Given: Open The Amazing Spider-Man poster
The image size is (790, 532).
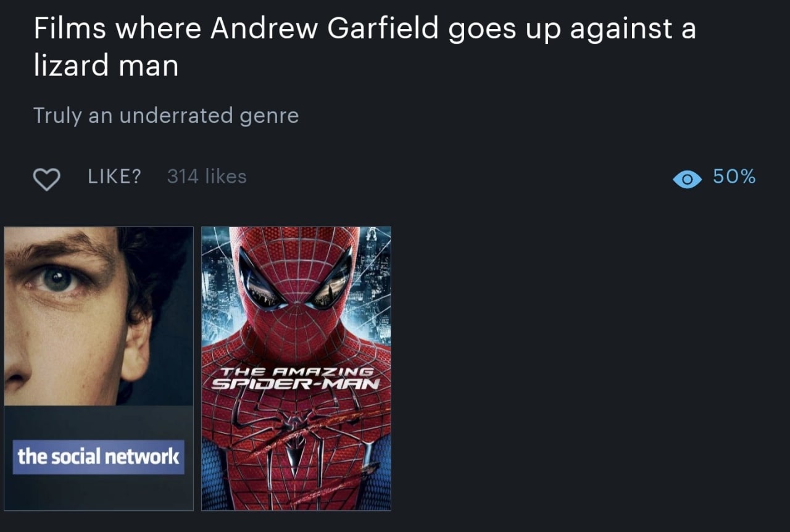Looking at the screenshot, I should [296, 368].
